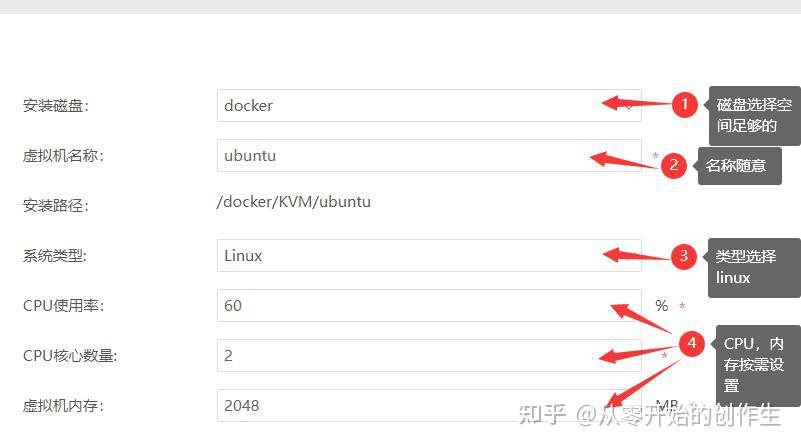This screenshot has width=801, height=448.
Task: Open the 系统类型 dropdown showing Linux
Action: (x=429, y=255)
